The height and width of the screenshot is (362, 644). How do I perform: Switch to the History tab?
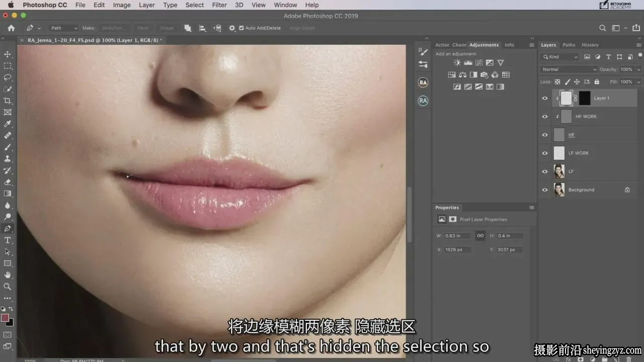(590, 45)
